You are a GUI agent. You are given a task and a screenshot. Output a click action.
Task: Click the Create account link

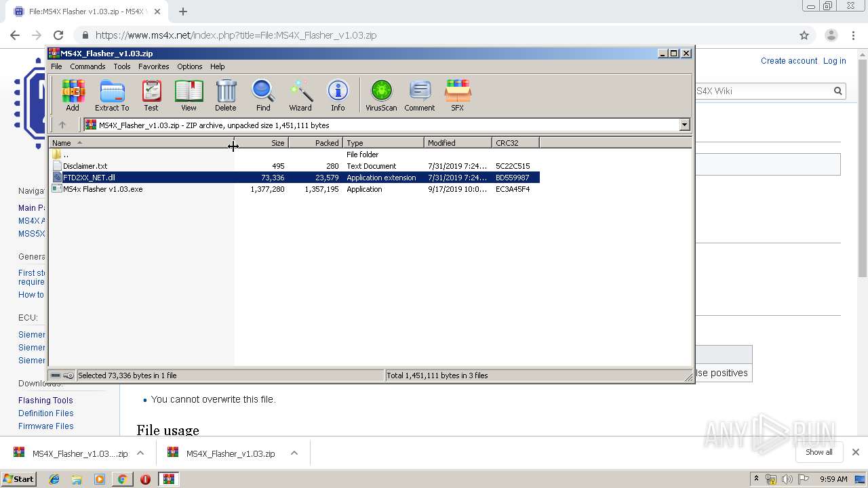coord(789,61)
